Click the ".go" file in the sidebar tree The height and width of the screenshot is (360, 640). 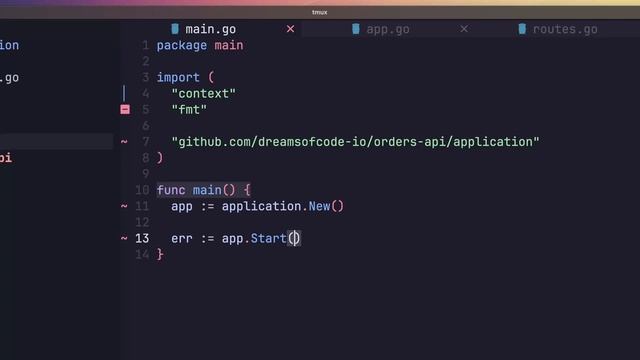tap(9, 78)
